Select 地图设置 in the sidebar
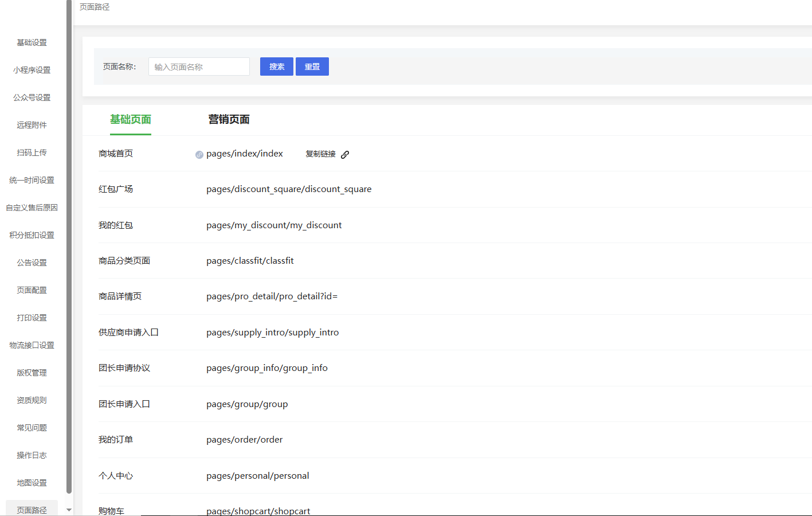The width and height of the screenshot is (812, 516). (32, 483)
